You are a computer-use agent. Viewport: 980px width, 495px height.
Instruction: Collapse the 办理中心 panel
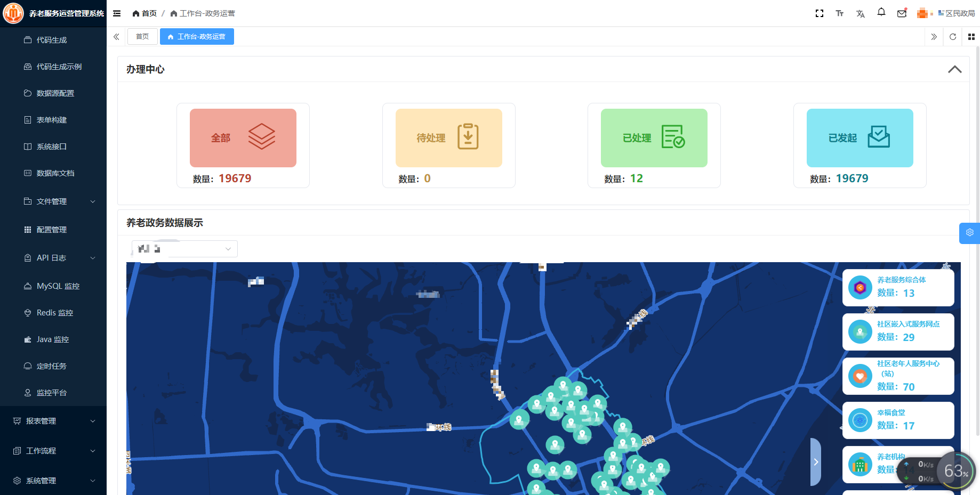pos(955,69)
